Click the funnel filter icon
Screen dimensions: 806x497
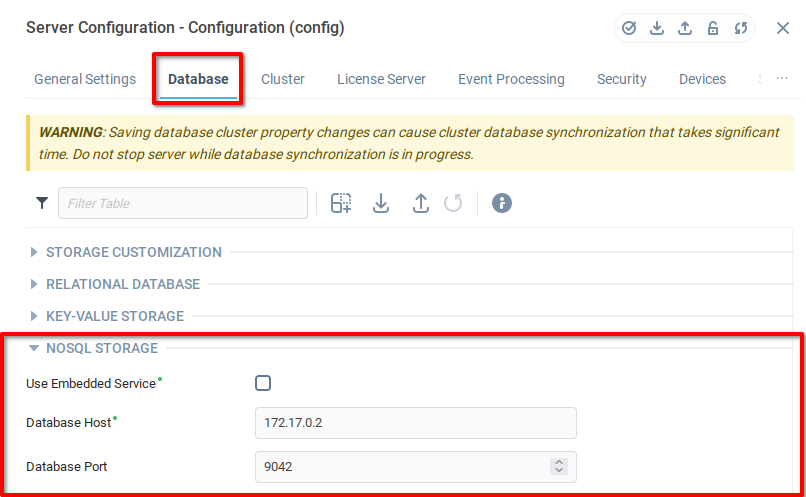point(42,203)
